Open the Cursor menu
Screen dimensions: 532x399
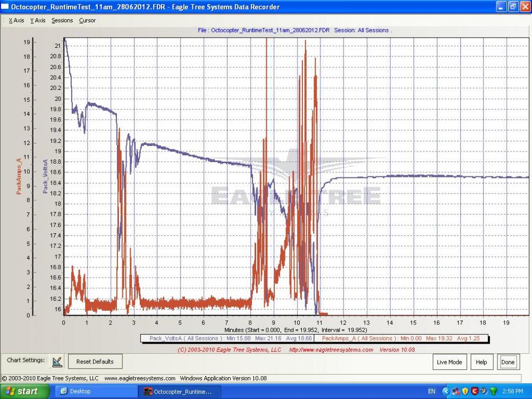[88, 20]
